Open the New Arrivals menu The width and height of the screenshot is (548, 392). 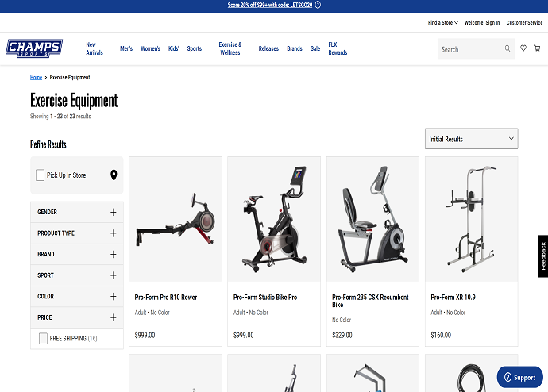[95, 48]
